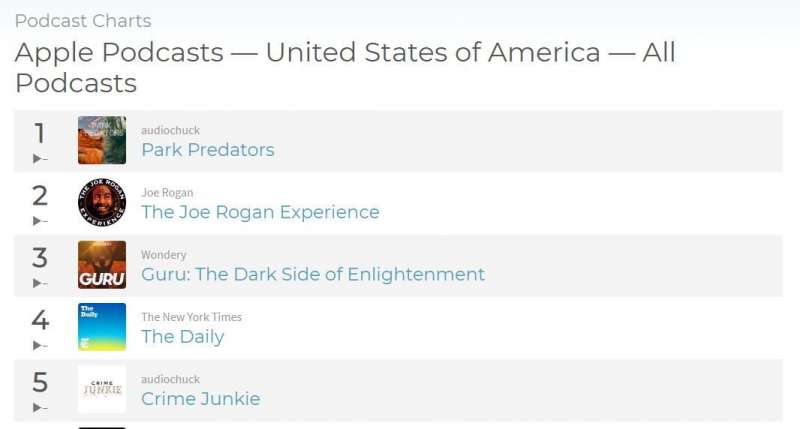Click trend arrow icon under rank 3
800x429 pixels.
(x=40, y=283)
